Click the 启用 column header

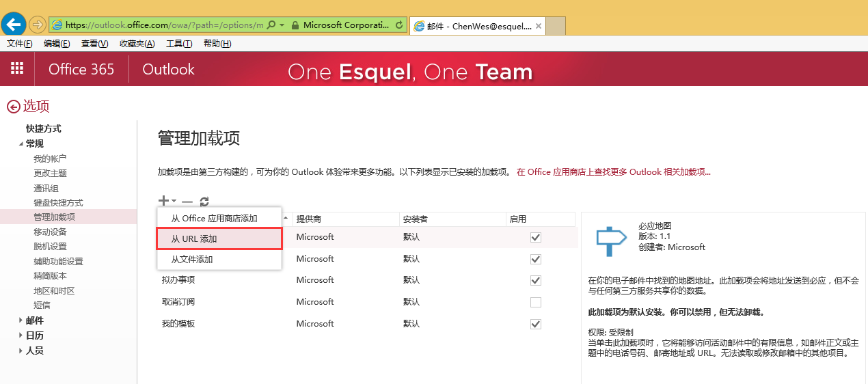[x=541, y=219]
